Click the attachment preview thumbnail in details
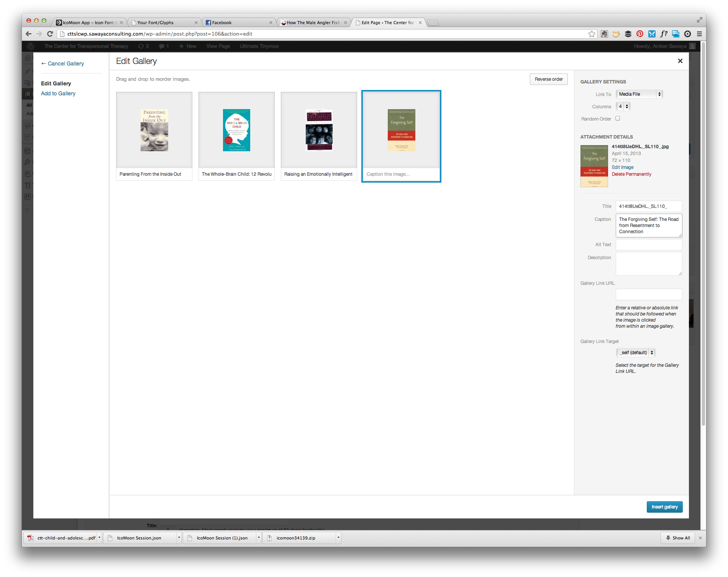This screenshot has width=728, height=577. [x=594, y=166]
